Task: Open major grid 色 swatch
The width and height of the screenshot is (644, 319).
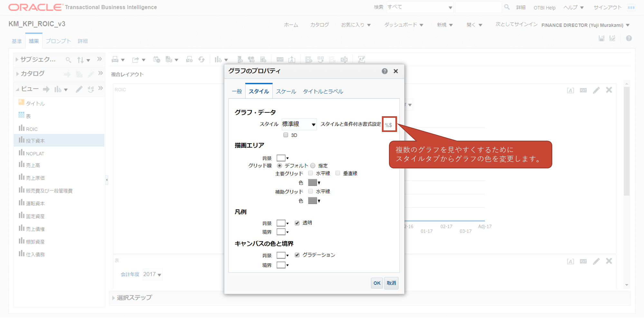Action: [x=314, y=183]
